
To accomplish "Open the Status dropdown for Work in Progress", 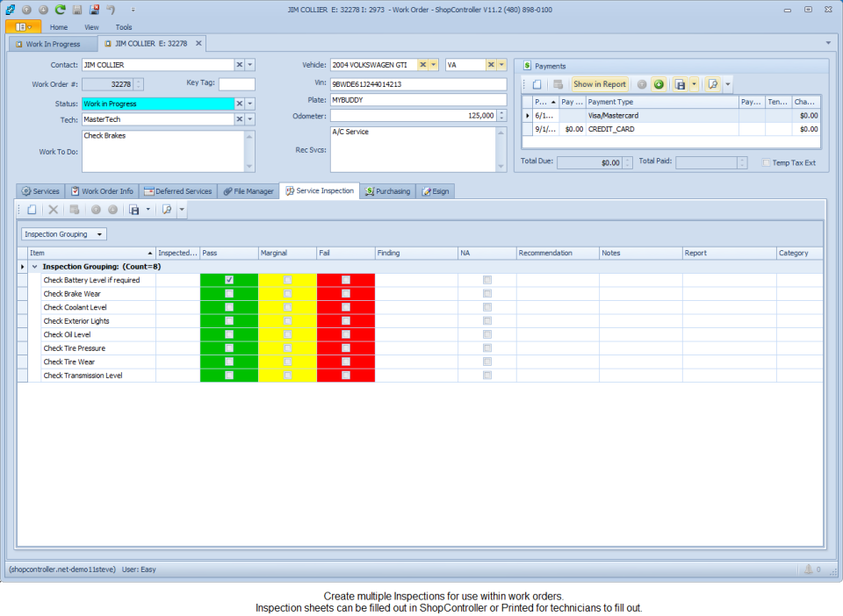I will click(x=249, y=104).
